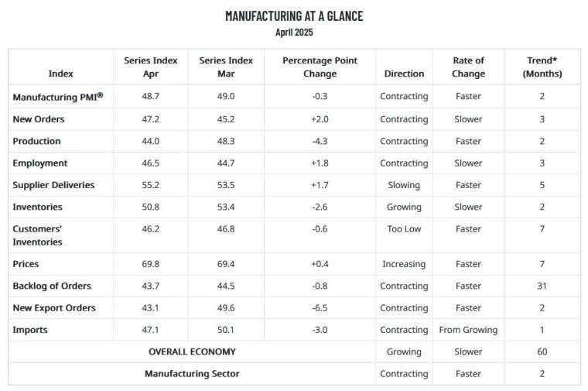Image resolution: width=588 pixels, height=391 pixels.
Task: Click the Production April value 44.0
Action: (x=151, y=142)
